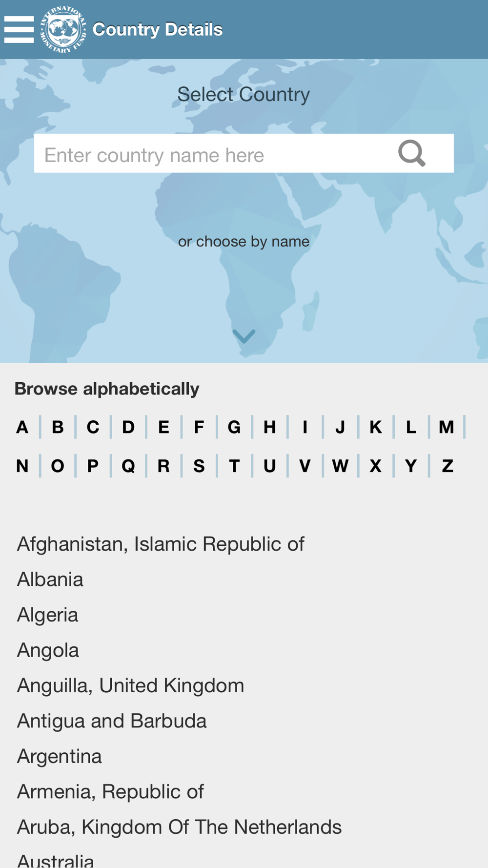Select letter Z in alphabet index
The height and width of the screenshot is (868, 488).
(x=447, y=466)
